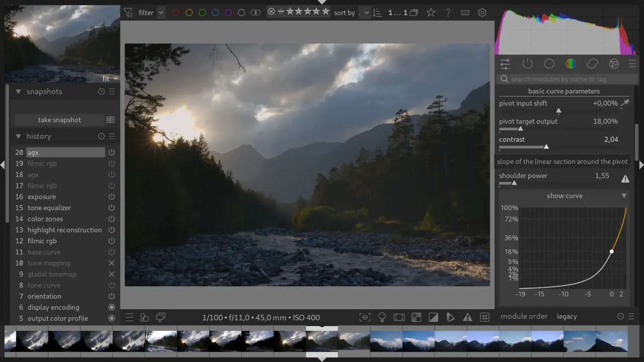
Task: Open the keyboard shortcuts icon
Action: 465,13
